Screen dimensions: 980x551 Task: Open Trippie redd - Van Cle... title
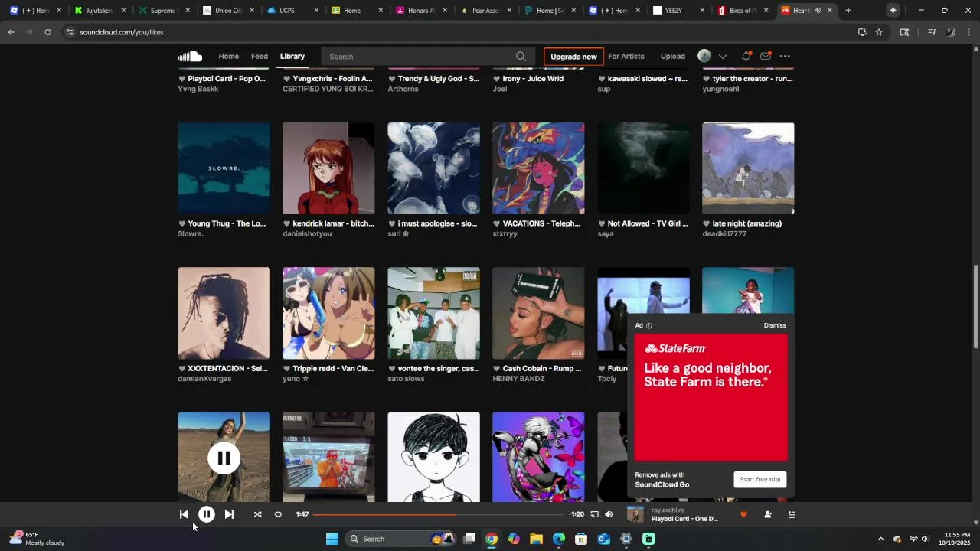coord(333,368)
